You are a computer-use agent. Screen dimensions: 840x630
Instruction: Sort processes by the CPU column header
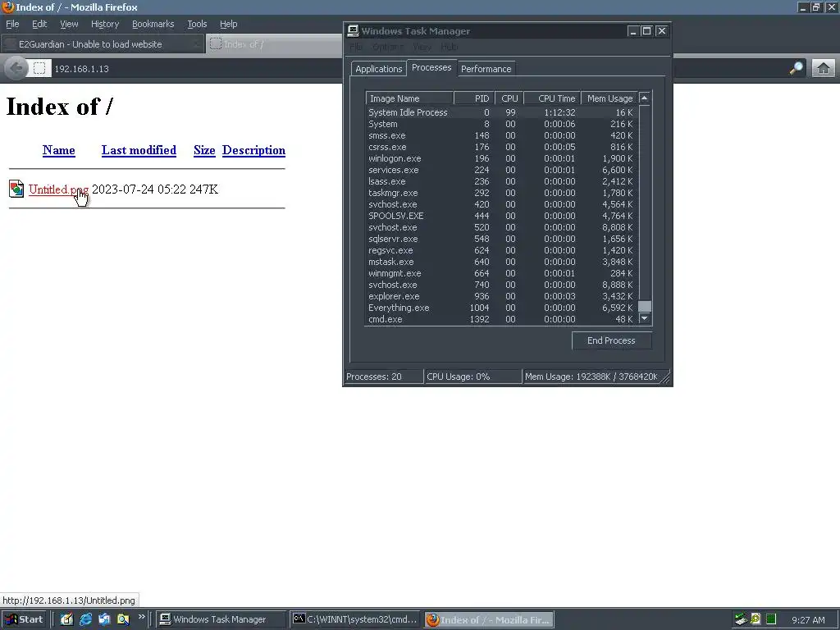[509, 98]
